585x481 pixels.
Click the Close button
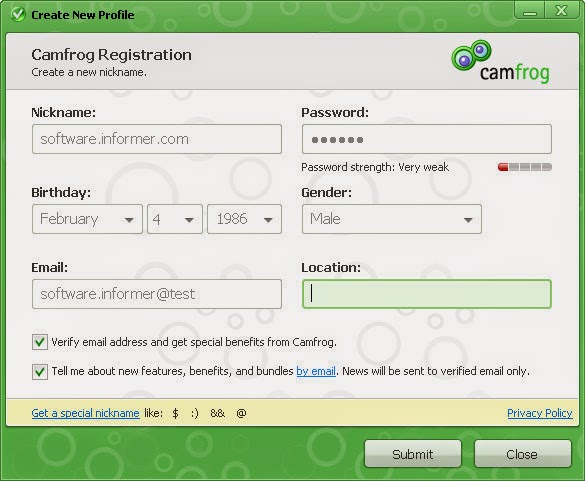pyautogui.click(x=522, y=454)
